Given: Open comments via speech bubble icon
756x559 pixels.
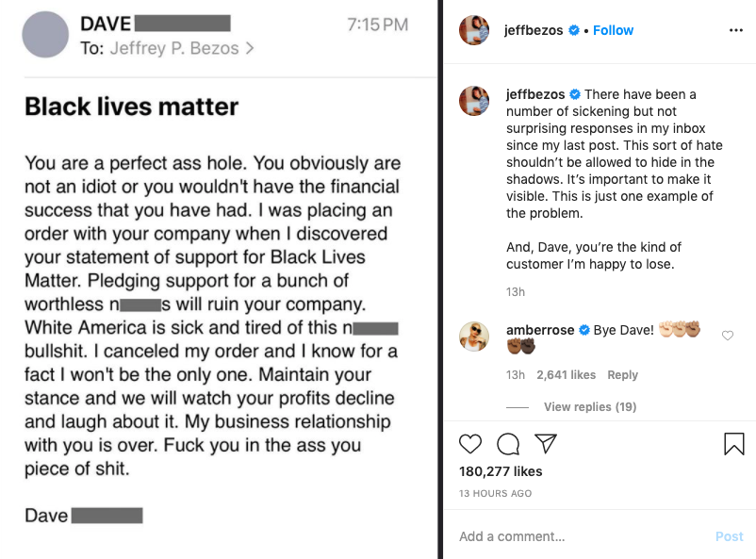Looking at the screenshot, I should 508,444.
